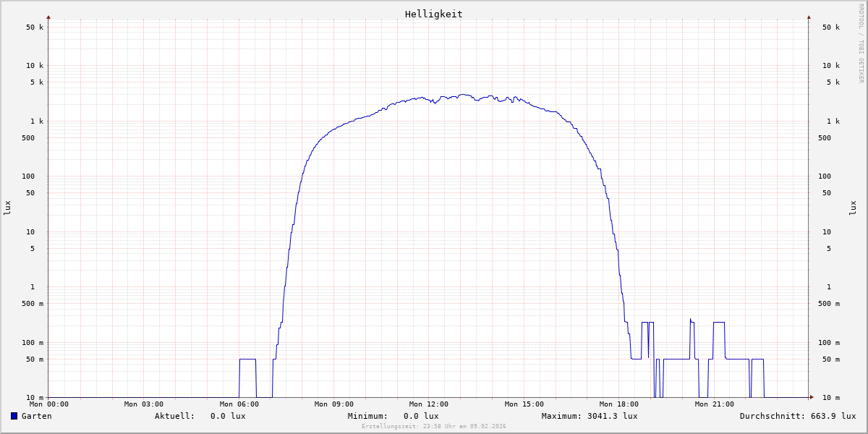Click the Minimum 0.0 lux value
Viewport: 868px width, 434px height.
(x=421, y=416)
